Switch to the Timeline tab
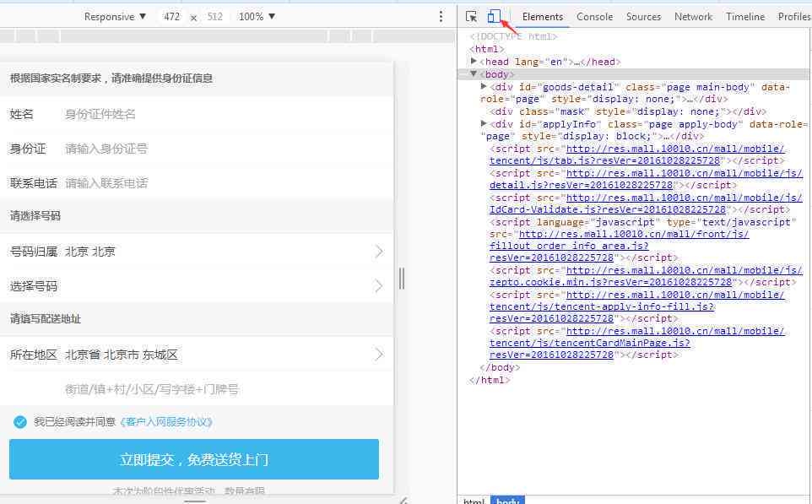 point(745,17)
